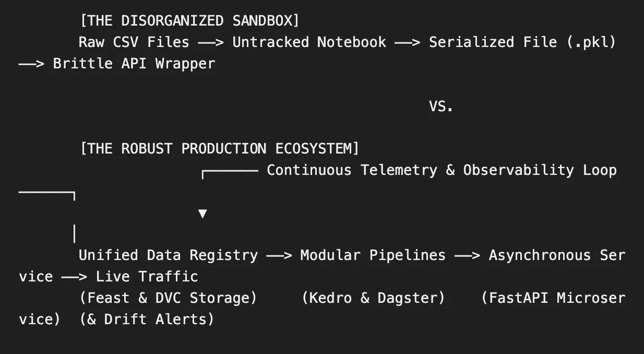Click the (Feast & DVC Storage) text
The width and height of the screenshot is (644, 354).
pos(169,298)
